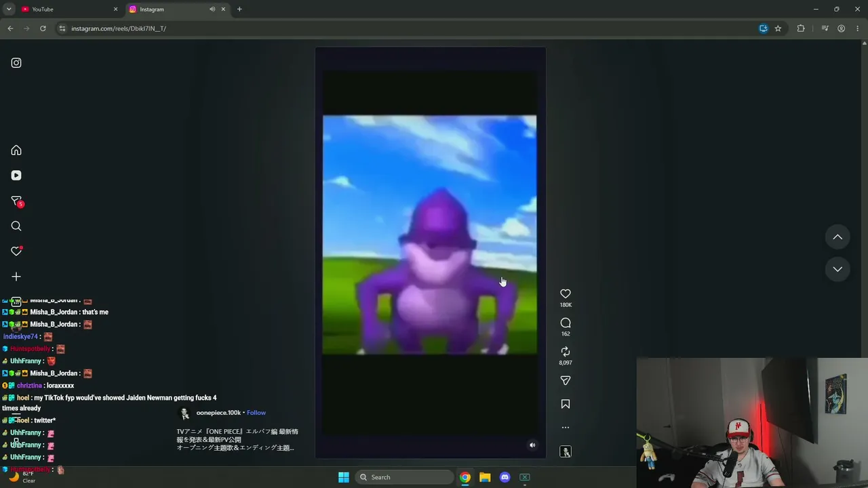Viewport: 868px width, 488px height.
Task: Open oonepiece.100k avatar
Action: click(x=184, y=413)
